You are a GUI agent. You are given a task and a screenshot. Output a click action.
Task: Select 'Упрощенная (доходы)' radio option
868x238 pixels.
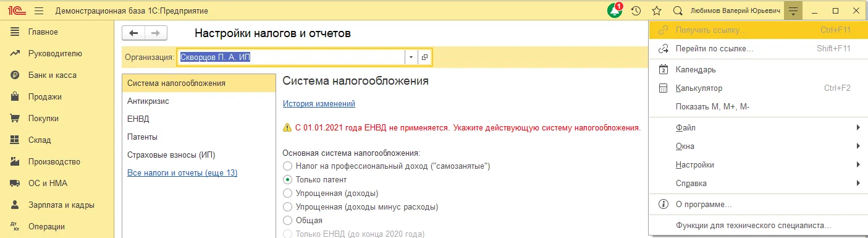[x=287, y=193]
